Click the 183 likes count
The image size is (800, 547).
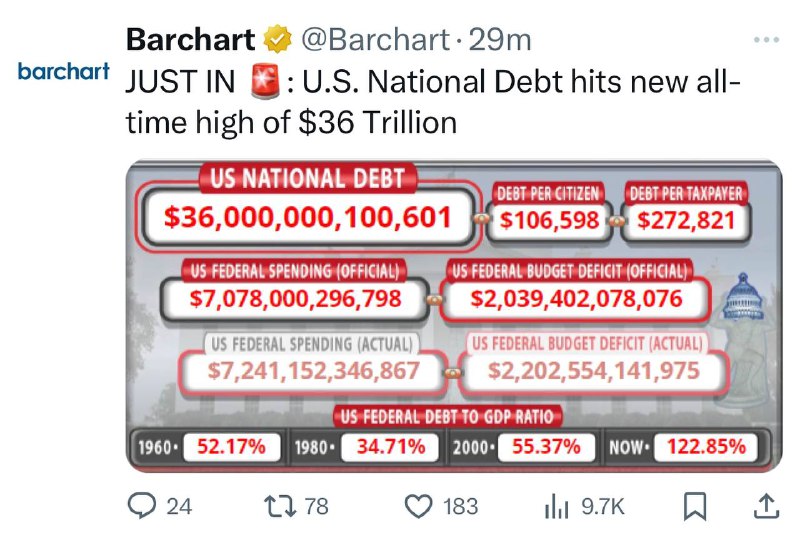460,507
